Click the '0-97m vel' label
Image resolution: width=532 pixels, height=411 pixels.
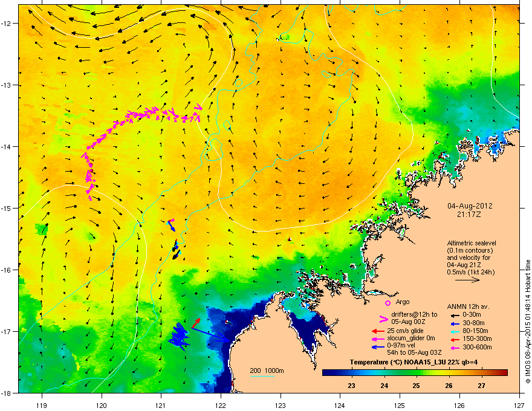tap(400, 346)
